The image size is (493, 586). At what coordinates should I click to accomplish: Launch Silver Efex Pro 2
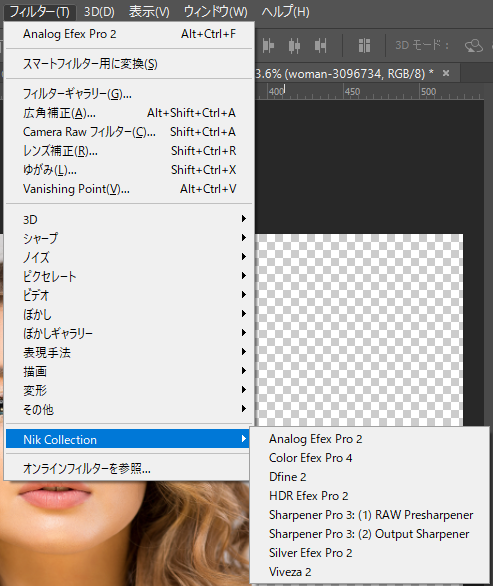click(x=369, y=553)
